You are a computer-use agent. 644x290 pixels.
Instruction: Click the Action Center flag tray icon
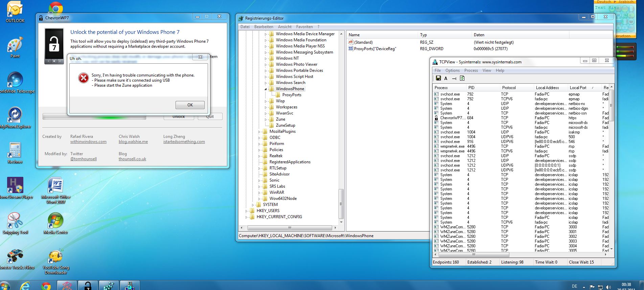(x=592, y=287)
